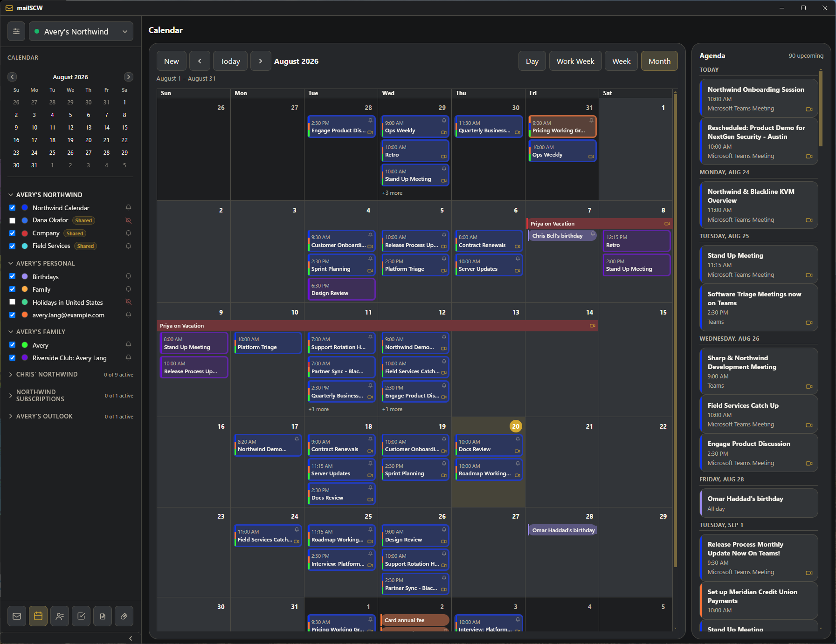This screenshot has width=836, height=644.
Task: Click Teams meeting icon on Northwind Onboarding Session
Action: point(809,109)
